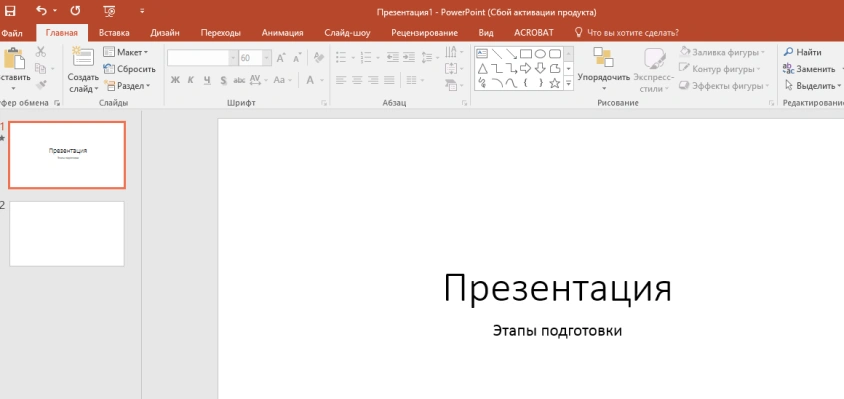Select the oval shape in shapes gallery

coord(540,54)
